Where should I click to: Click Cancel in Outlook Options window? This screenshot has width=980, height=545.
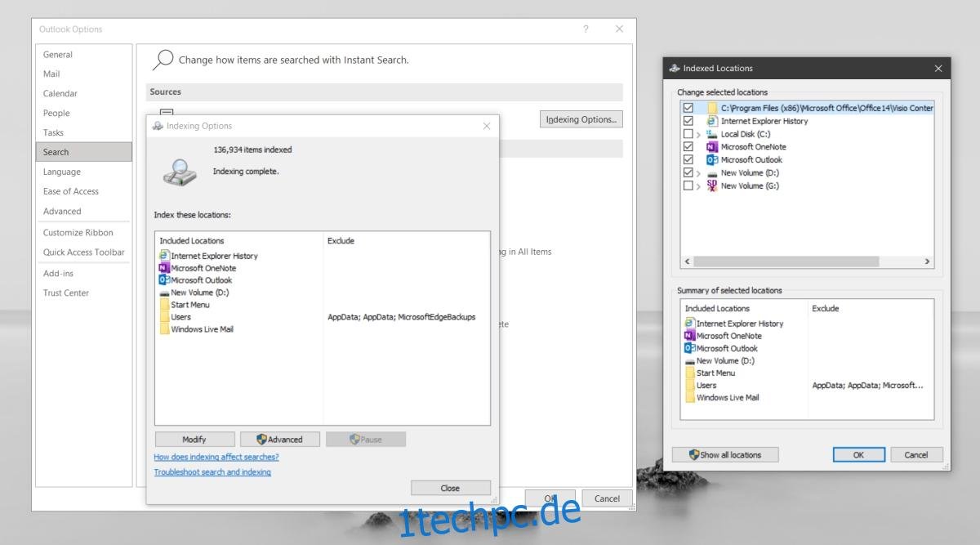point(607,498)
